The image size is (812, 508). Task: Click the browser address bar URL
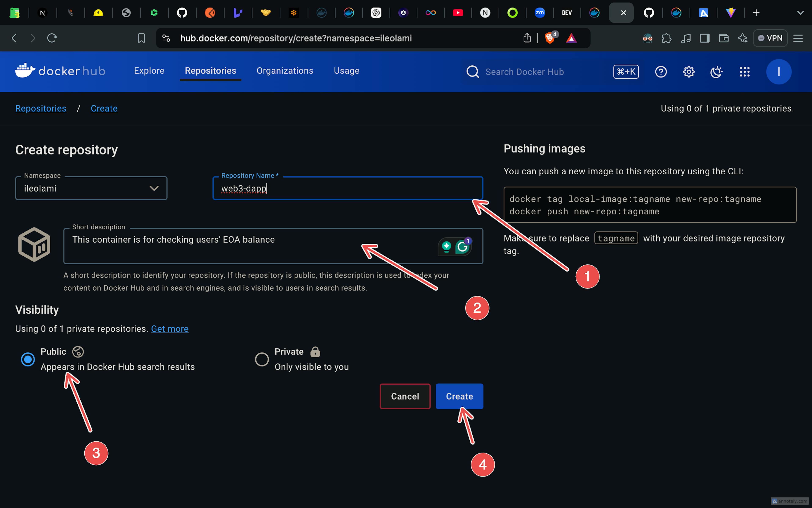coord(296,38)
